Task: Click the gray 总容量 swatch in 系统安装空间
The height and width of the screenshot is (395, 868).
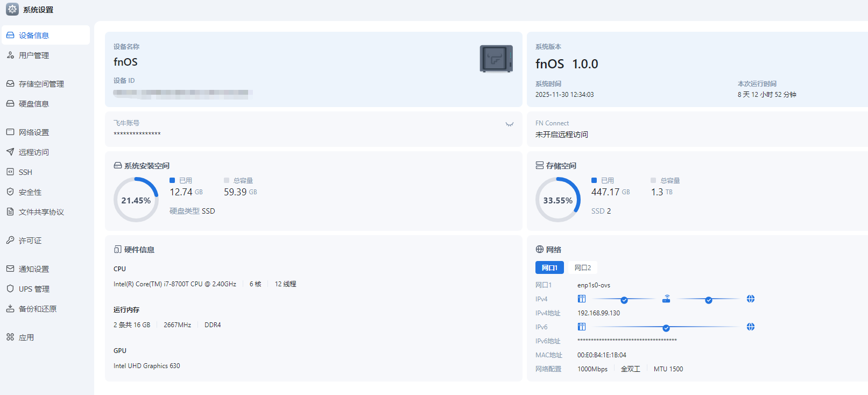Action: point(227,180)
